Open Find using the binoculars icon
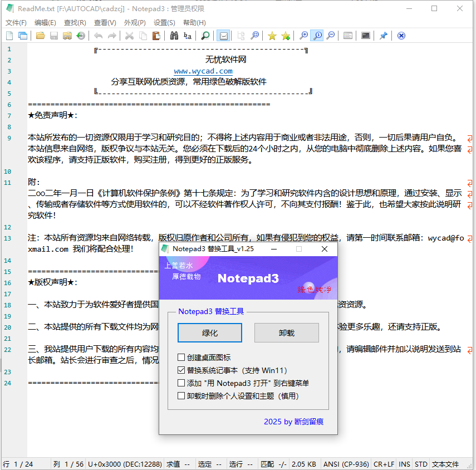This screenshot has width=476, height=470. pos(175,36)
